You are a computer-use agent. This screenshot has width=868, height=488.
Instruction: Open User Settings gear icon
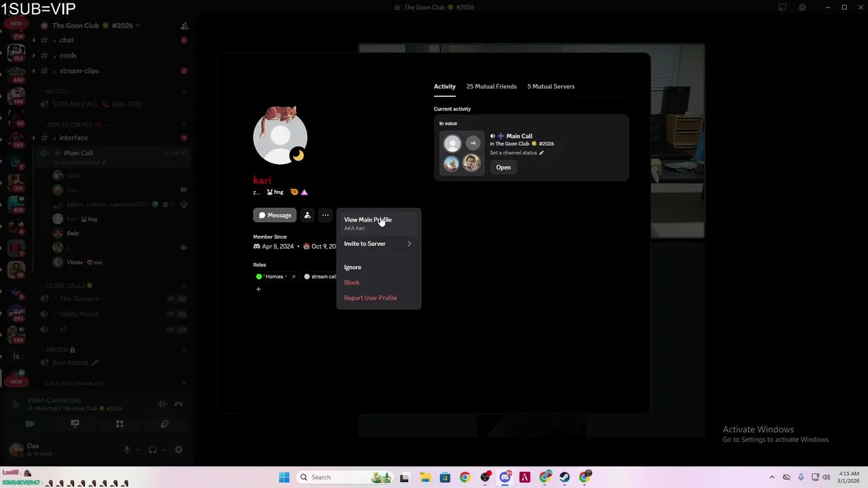[x=178, y=450]
